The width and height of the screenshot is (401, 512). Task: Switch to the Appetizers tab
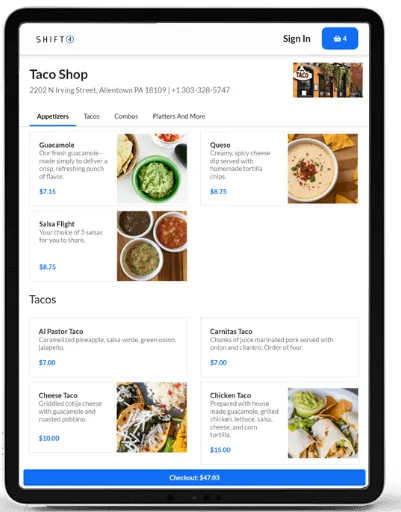53,116
